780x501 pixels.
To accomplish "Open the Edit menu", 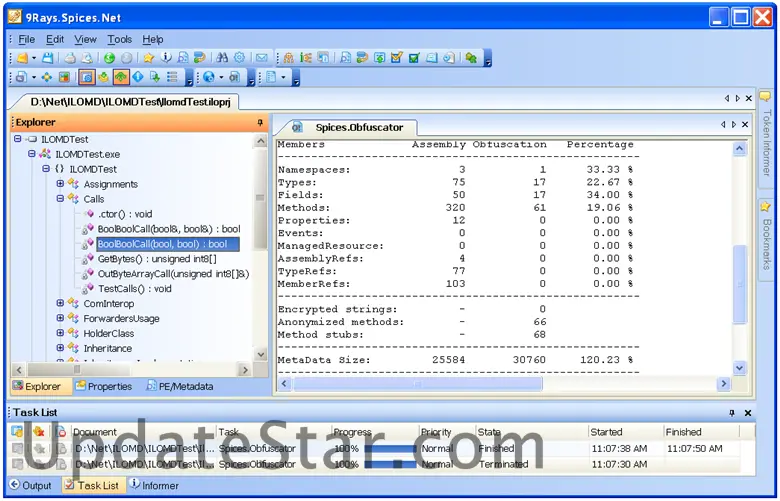I will click(x=55, y=39).
